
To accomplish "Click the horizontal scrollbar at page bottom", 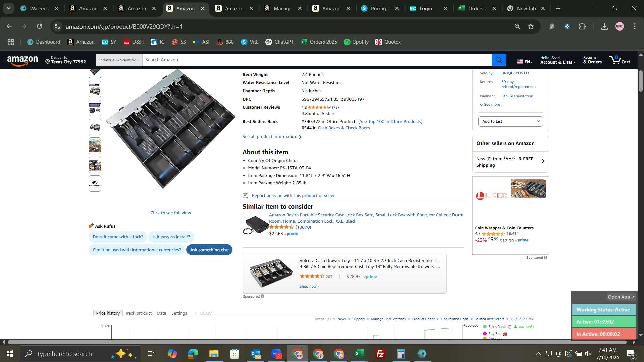I will tap(317, 342).
